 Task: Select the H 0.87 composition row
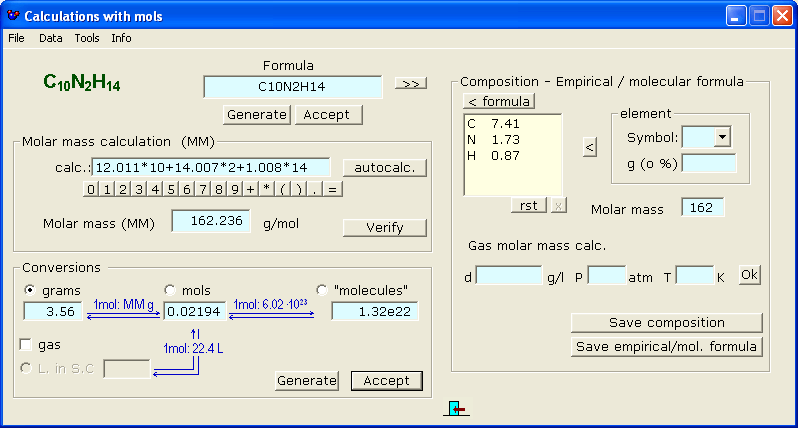[x=512, y=156]
